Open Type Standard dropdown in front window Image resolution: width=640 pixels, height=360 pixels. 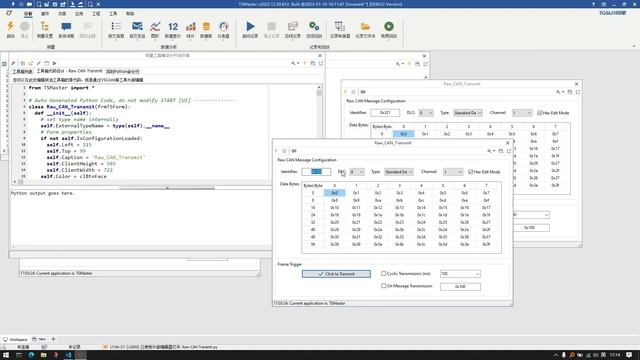coord(399,172)
